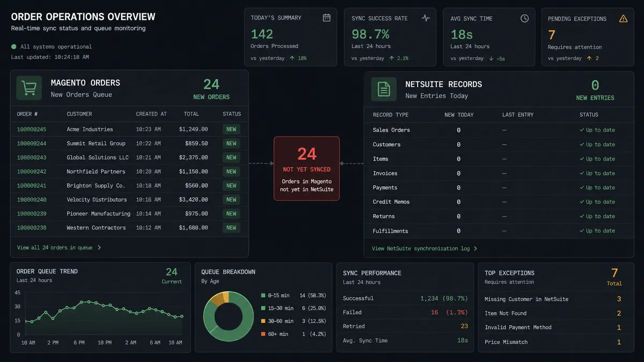This screenshot has width=644, height=362.
Task: Open order 100000241
Action: tap(32, 186)
